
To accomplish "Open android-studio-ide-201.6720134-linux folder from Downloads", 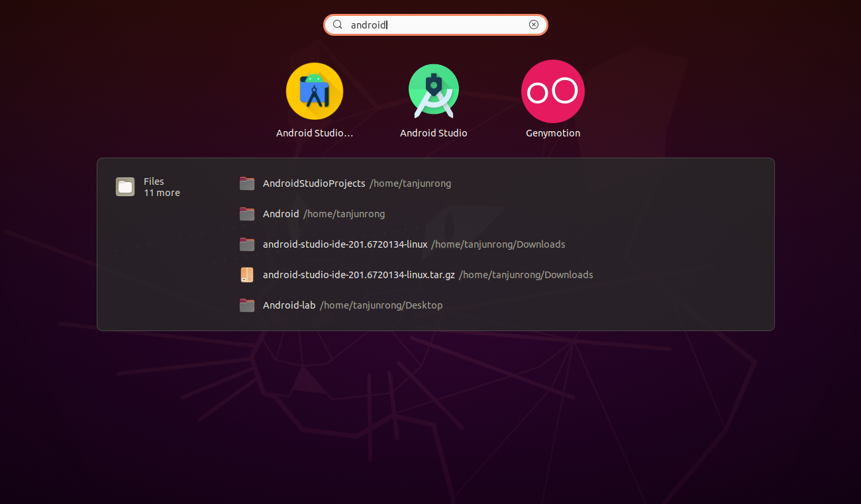I will point(344,244).
